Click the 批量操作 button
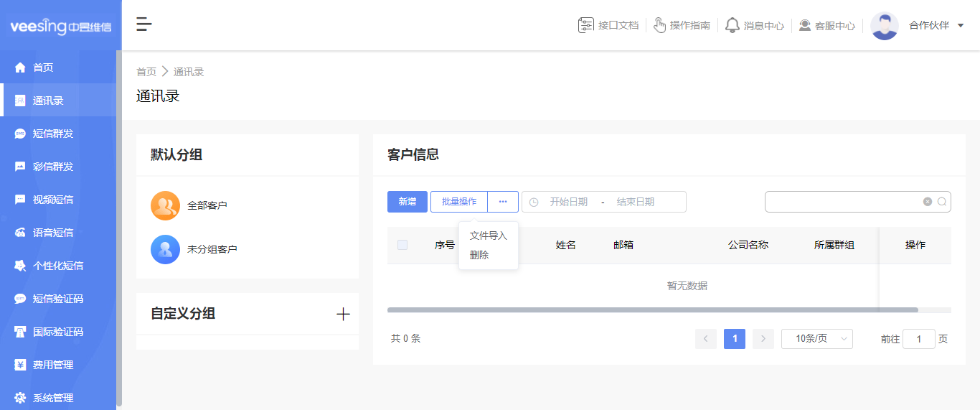 459,202
